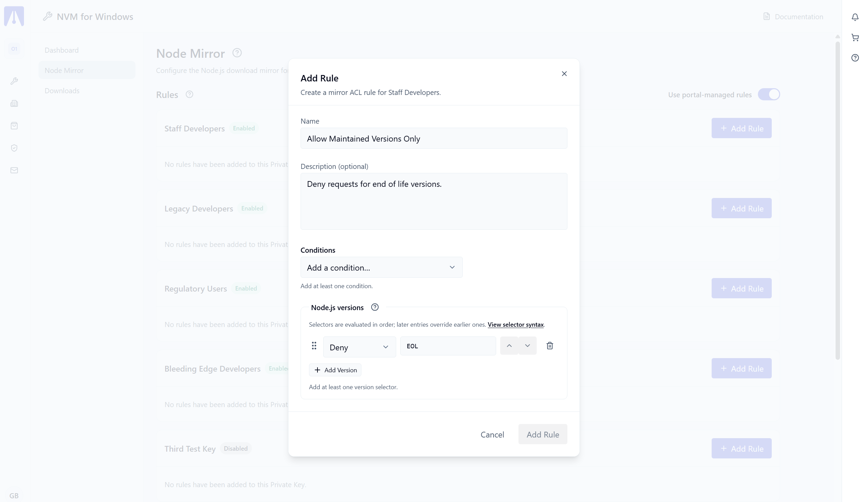Cancel the Add Rule dialog
Image resolution: width=868 pixels, height=502 pixels.
point(492,434)
